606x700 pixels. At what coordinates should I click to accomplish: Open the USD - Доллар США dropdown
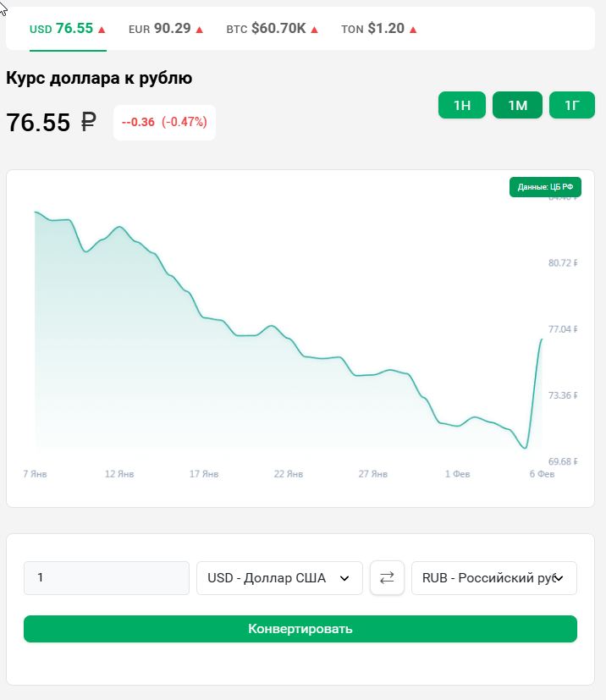point(279,578)
